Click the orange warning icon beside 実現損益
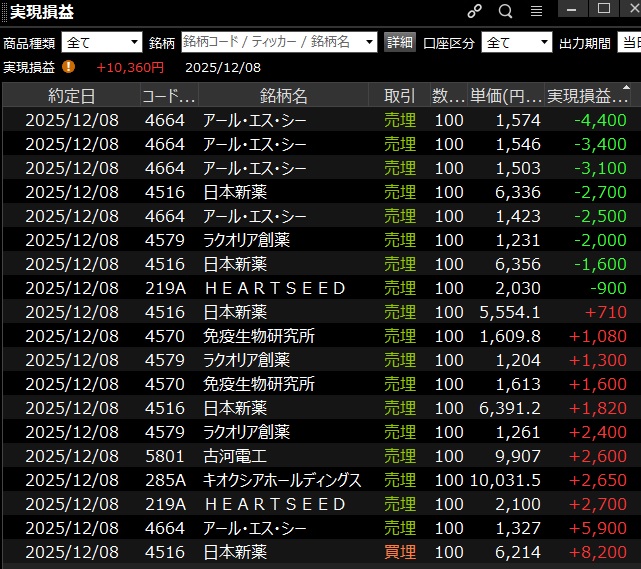The height and width of the screenshot is (569, 641). [68, 67]
